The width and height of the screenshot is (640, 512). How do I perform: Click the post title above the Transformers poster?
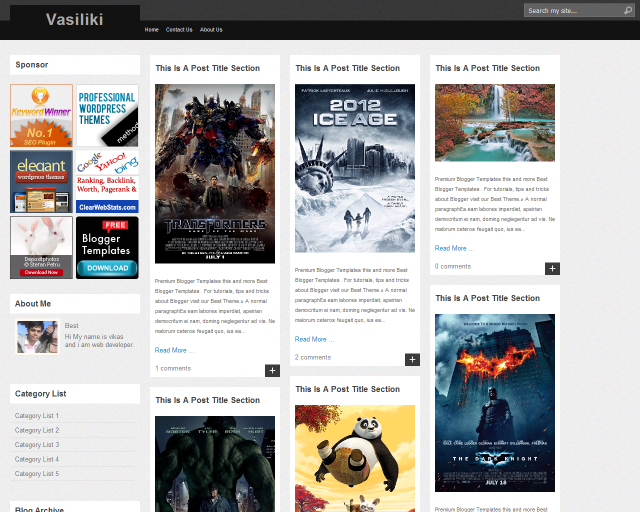tap(207, 68)
